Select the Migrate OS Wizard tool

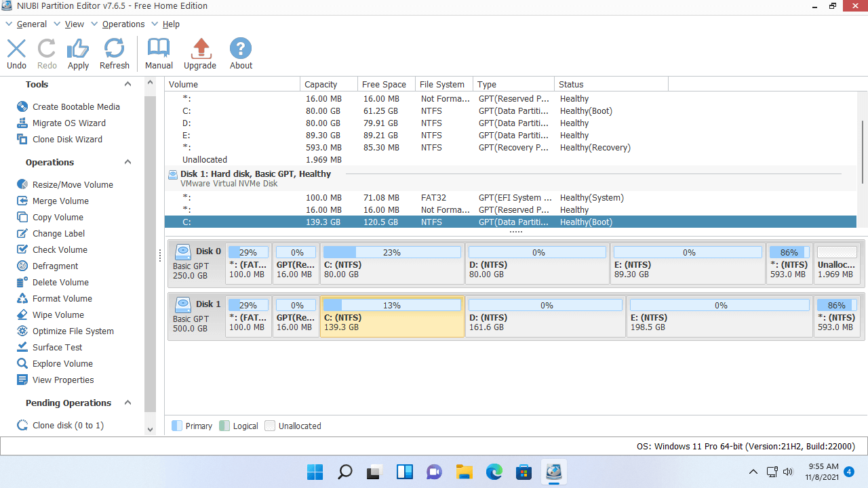click(x=68, y=123)
